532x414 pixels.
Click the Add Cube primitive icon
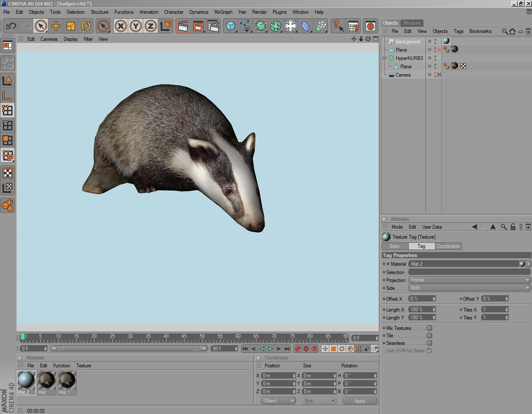[231, 26]
